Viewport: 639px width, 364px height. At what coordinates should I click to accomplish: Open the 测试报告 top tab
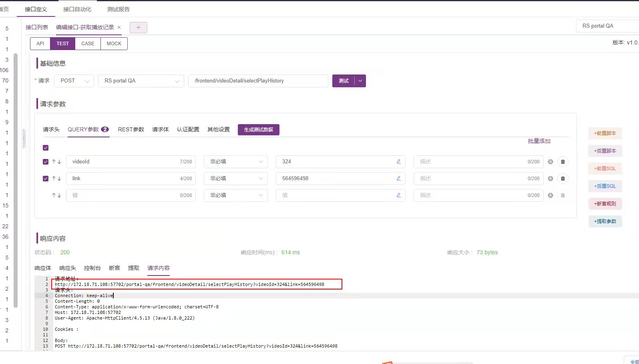(119, 9)
